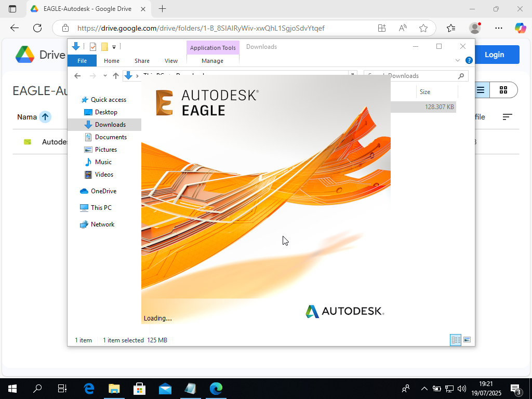Click the Edge address bar URL

click(201, 28)
